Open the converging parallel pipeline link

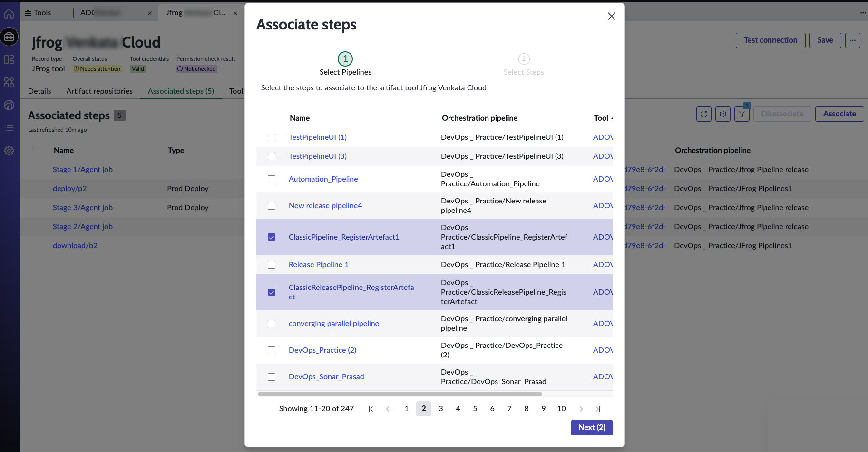pyautogui.click(x=334, y=324)
